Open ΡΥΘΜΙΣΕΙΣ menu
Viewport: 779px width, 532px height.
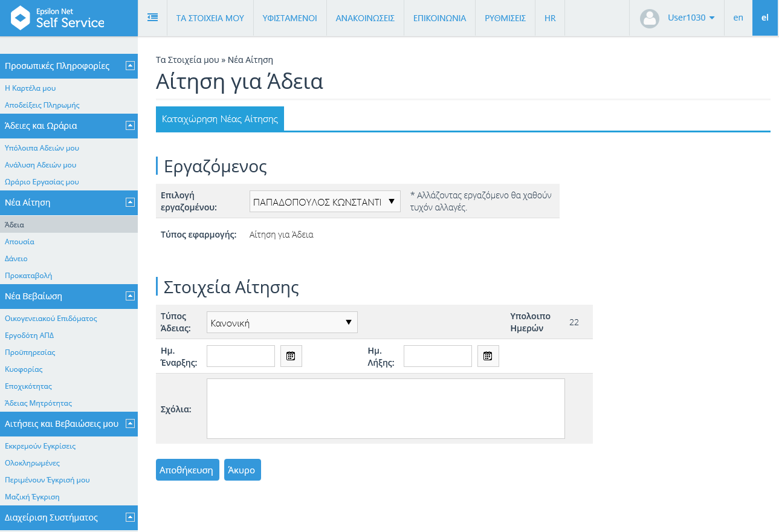[505, 18]
